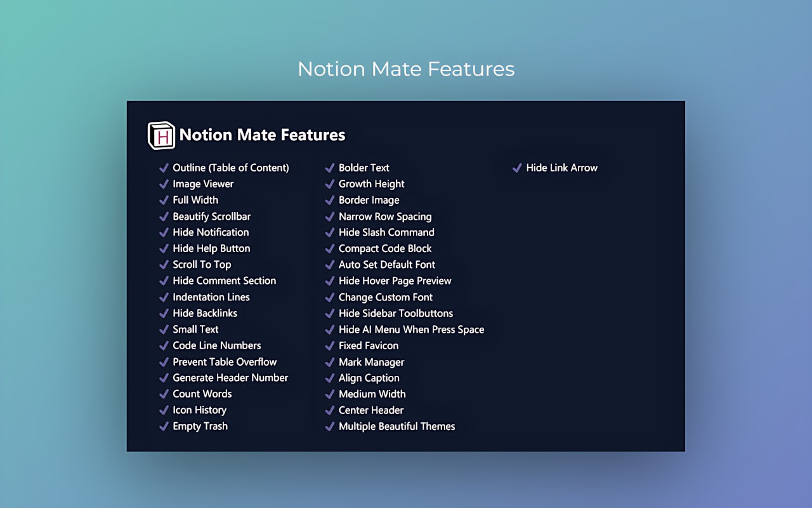This screenshot has height=508, width=812.
Task: Click the checkmark beside Bolder Text
Action: coord(330,168)
